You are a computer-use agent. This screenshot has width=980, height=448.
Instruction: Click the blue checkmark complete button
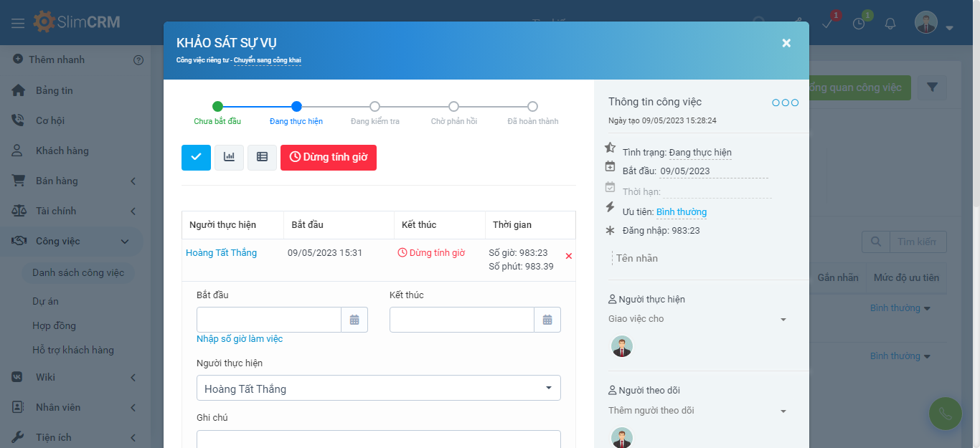[196, 158]
